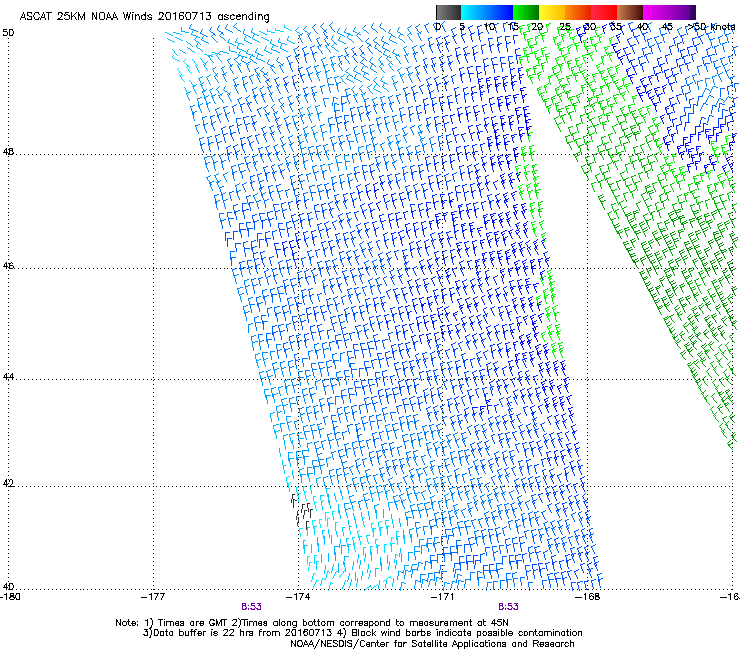Pick the brown 35-40 knots color bar segment
740x650 pixels.
pyautogui.click(x=630, y=12)
